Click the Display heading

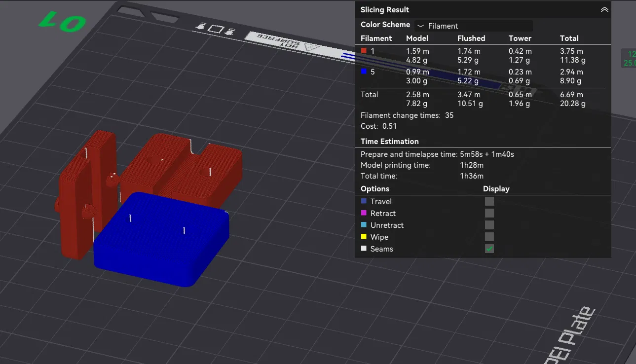[496, 189]
